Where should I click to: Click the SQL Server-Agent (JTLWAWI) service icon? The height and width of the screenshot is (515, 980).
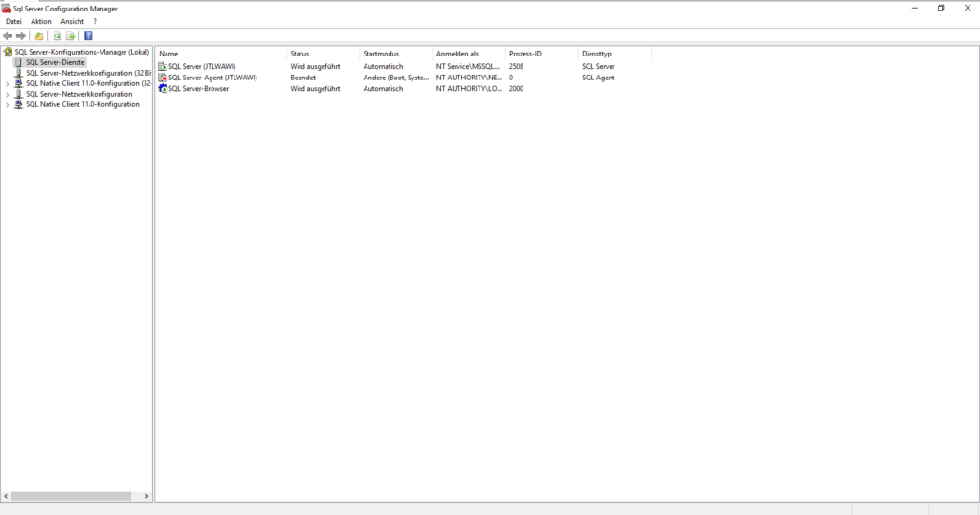coord(163,78)
